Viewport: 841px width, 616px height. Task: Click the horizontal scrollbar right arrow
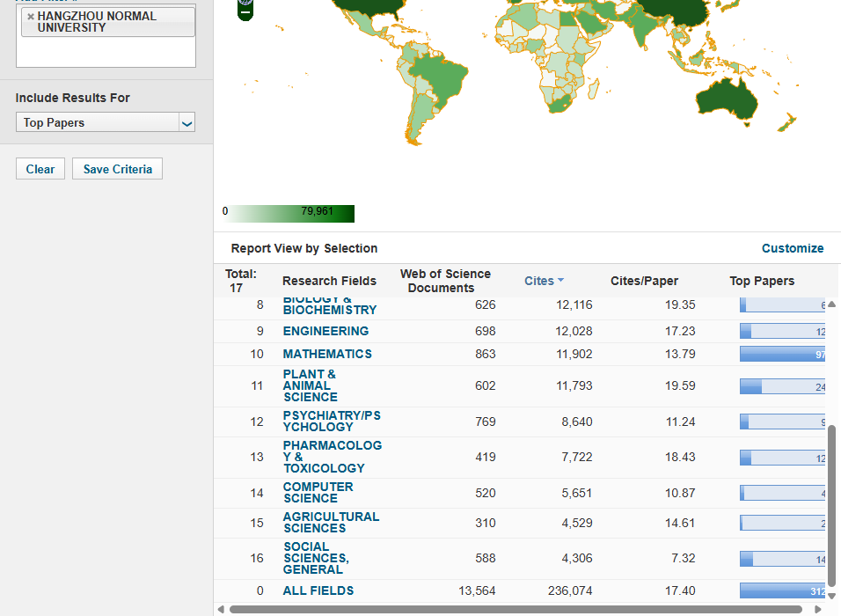(x=818, y=609)
